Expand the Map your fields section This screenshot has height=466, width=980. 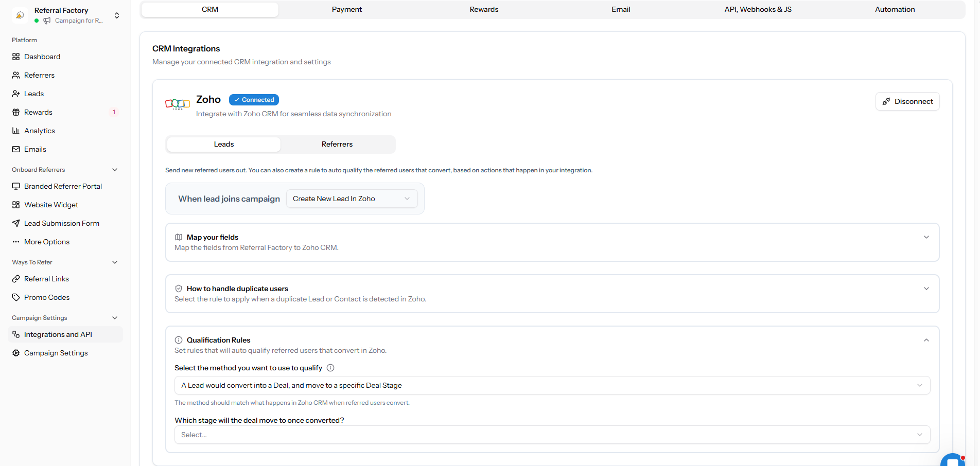pos(926,237)
